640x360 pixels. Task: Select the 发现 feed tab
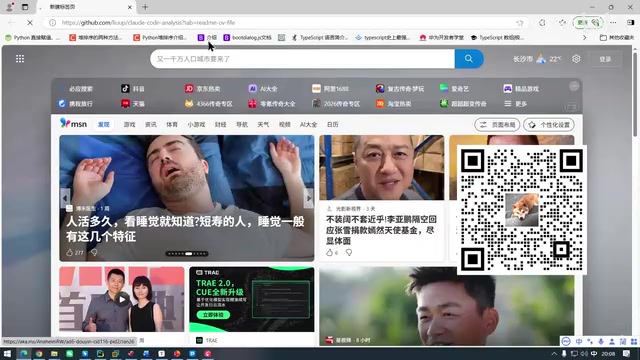point(104,124)
